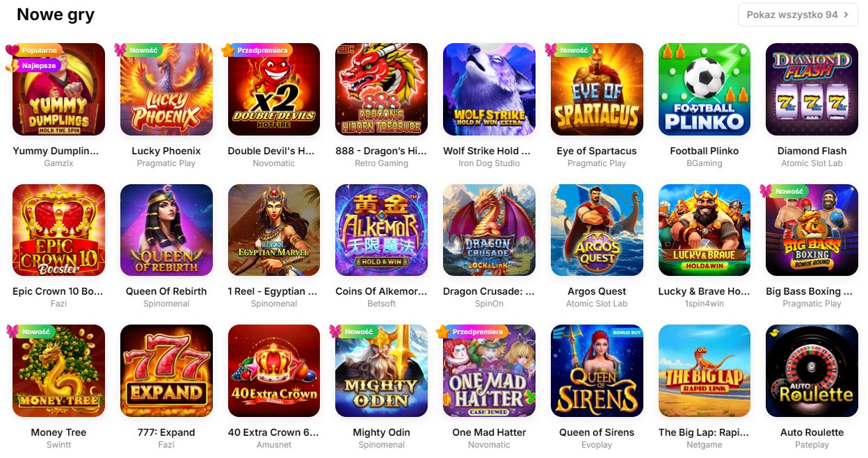This screenshot has height=458, width=868.
Task: Open the Mighty Odin game tile
Action: 381,370
